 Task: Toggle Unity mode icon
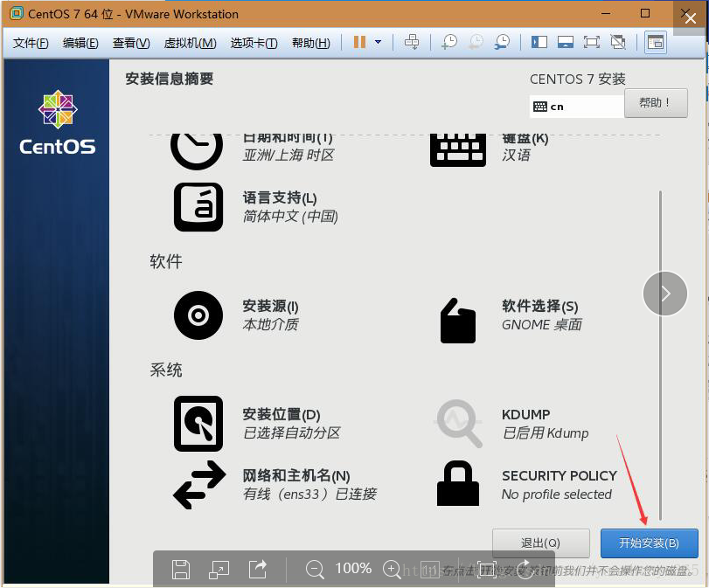point(618,43)
